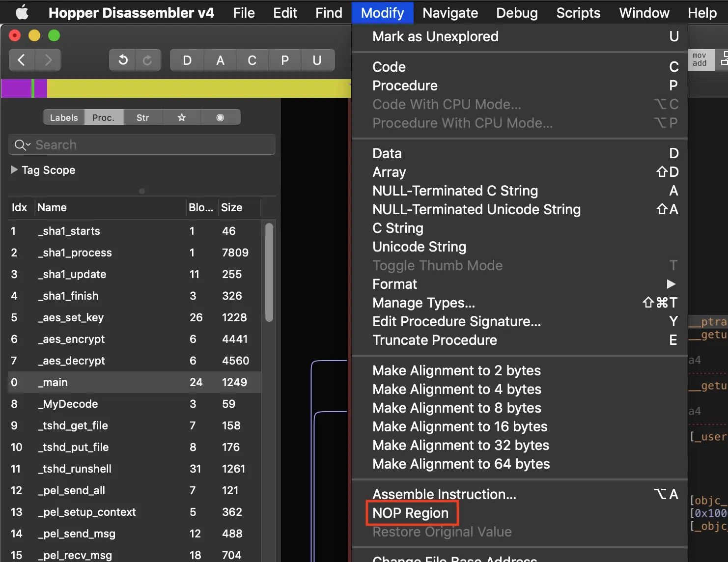Open the Navigate menu

coord(450,13)
